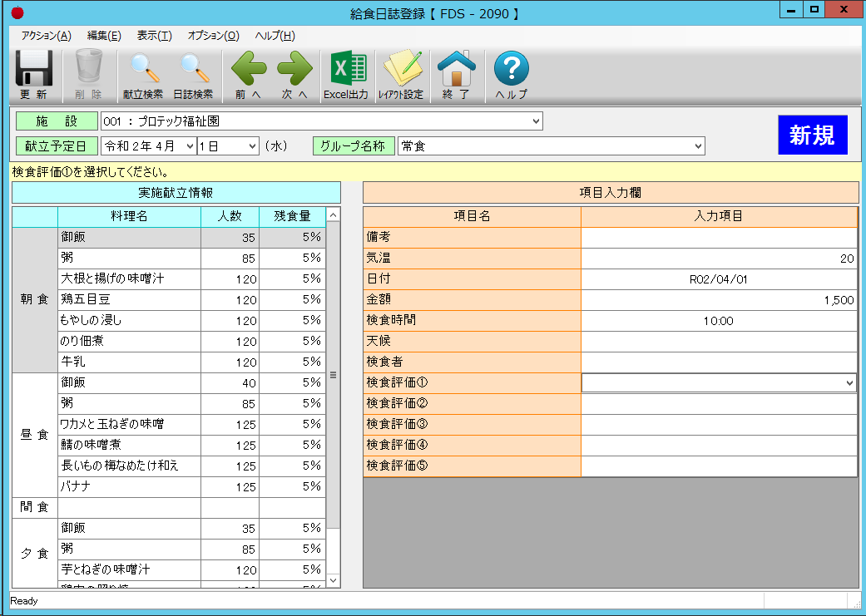Viewport: 866px width, 616px height.
Task: Click the 更新 floppy disk save icon
Action: (x=34, y=74)
